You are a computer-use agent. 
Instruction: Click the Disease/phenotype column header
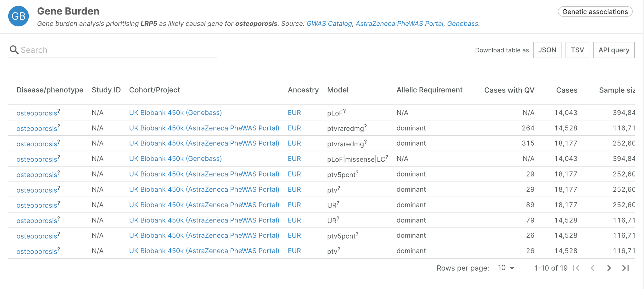point(50,90)
